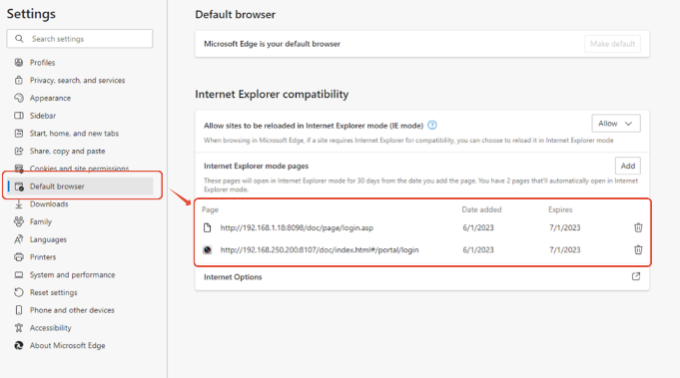Open Privacy, search, and services settings

[x=77, y=80]
